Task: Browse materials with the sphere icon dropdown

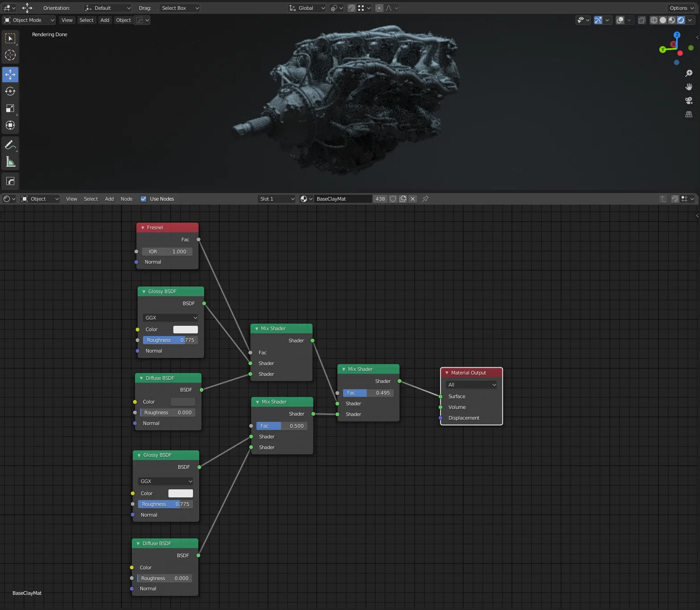Action: pyautogui.click(x=306, y=199)
